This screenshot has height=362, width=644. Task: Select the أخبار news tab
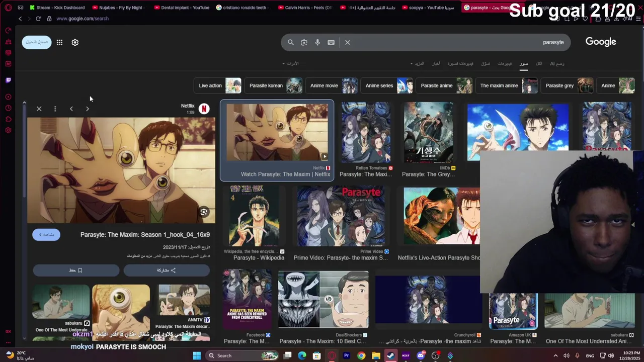436,64
